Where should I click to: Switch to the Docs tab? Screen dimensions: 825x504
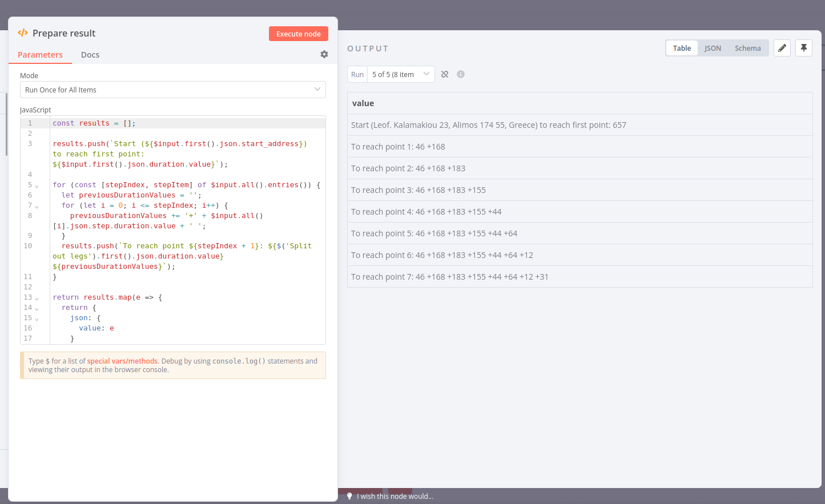90,55
